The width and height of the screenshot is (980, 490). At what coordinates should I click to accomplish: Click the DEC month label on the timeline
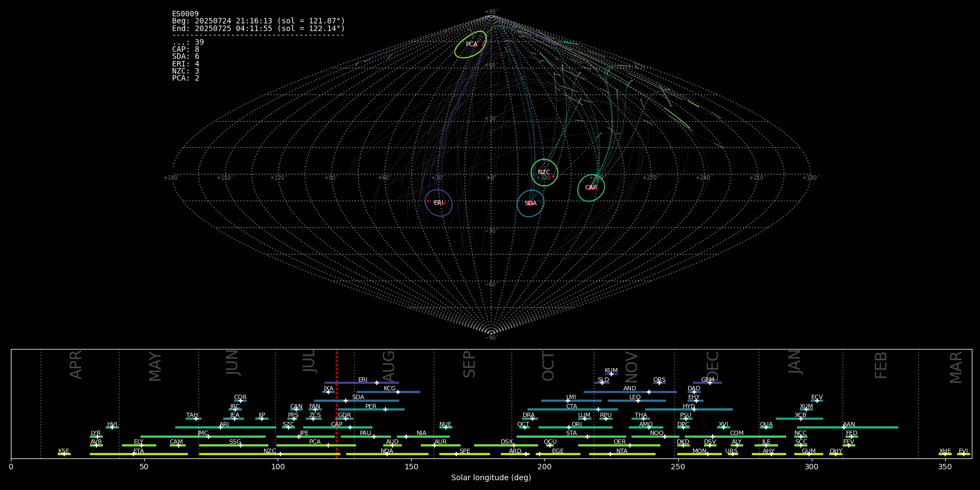click(x=712, y=366)
